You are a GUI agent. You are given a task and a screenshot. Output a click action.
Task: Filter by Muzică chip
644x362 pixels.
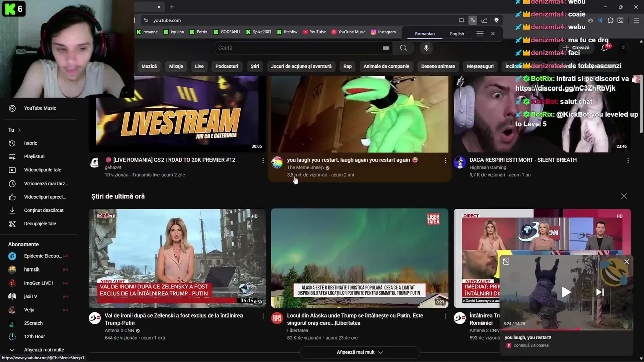(x=149, y=66)
